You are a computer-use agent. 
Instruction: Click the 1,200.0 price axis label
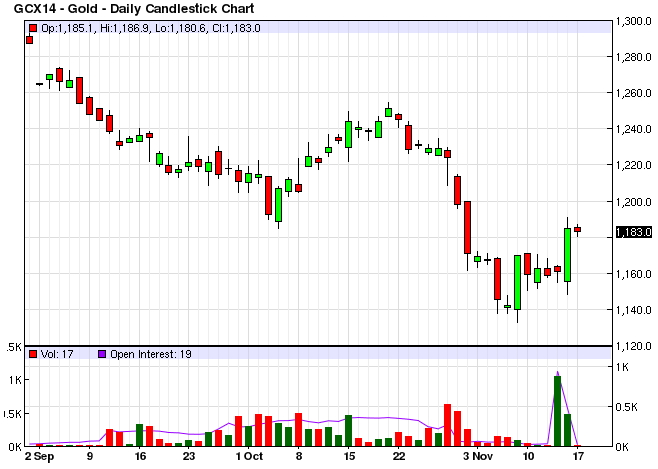click(633, 202)
